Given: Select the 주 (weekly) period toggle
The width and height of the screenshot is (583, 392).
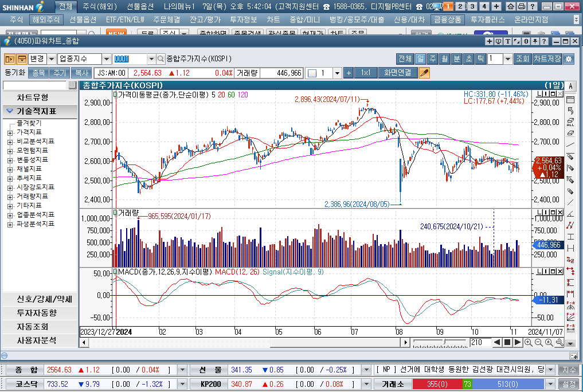Looking at the screenshot, I should click(x=433, y=58).
